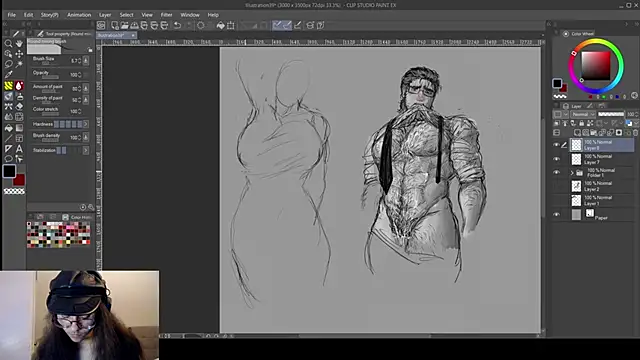Click the New canvas icon in toolbar

(115, 25)
